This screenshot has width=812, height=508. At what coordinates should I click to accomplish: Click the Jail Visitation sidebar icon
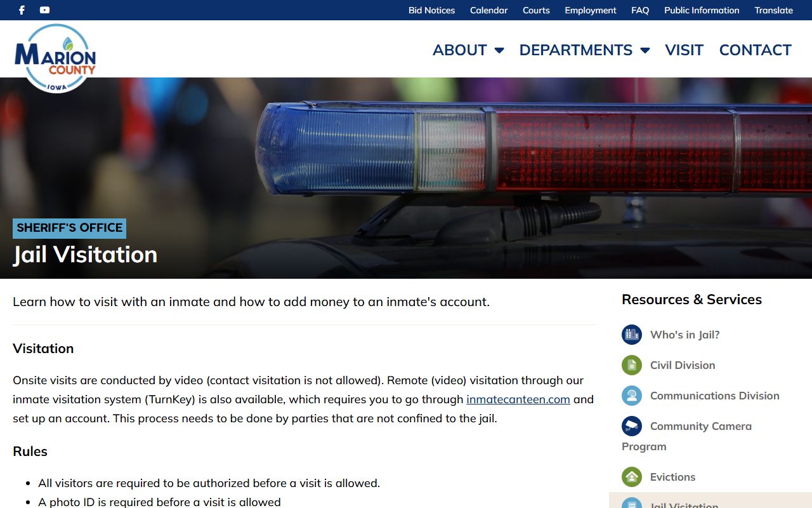coord(632,503)
